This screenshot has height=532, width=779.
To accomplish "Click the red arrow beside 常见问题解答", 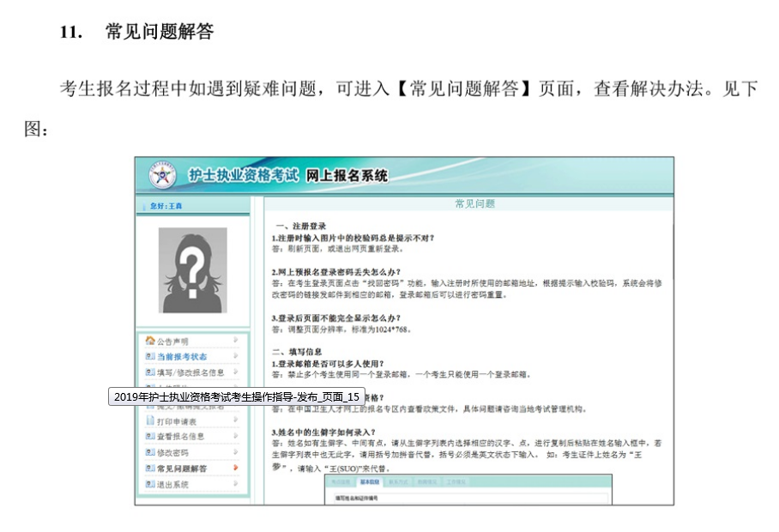I will point(235,469).
